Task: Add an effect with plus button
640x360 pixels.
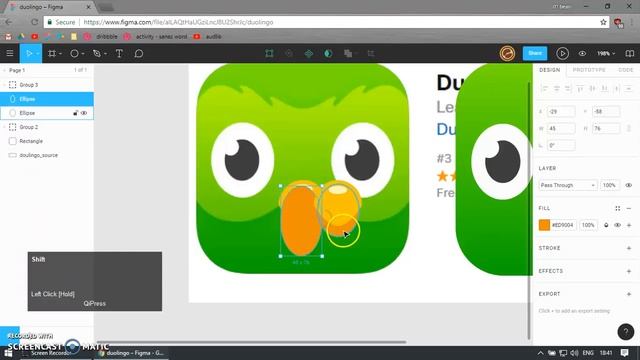Action: (629, 271)
